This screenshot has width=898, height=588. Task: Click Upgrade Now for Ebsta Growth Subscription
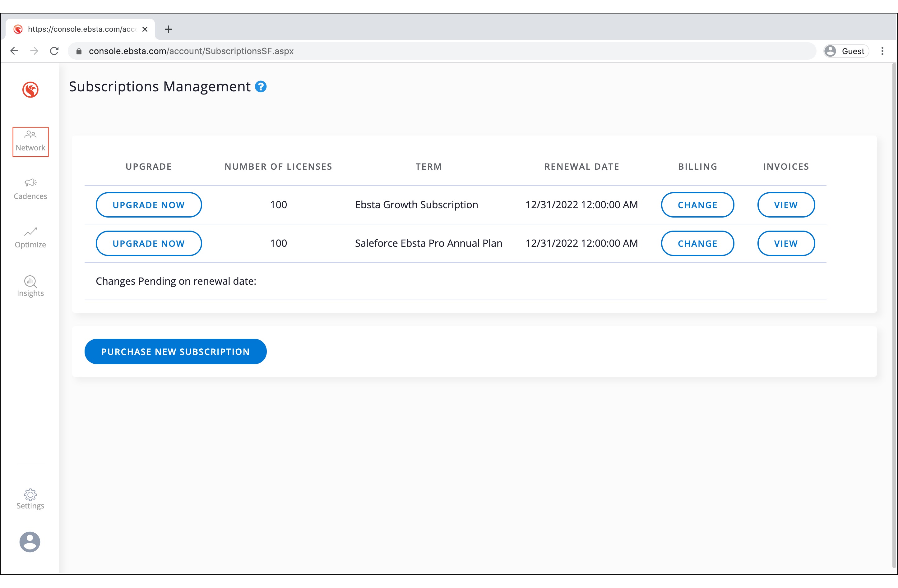click(x=149, y=205)
